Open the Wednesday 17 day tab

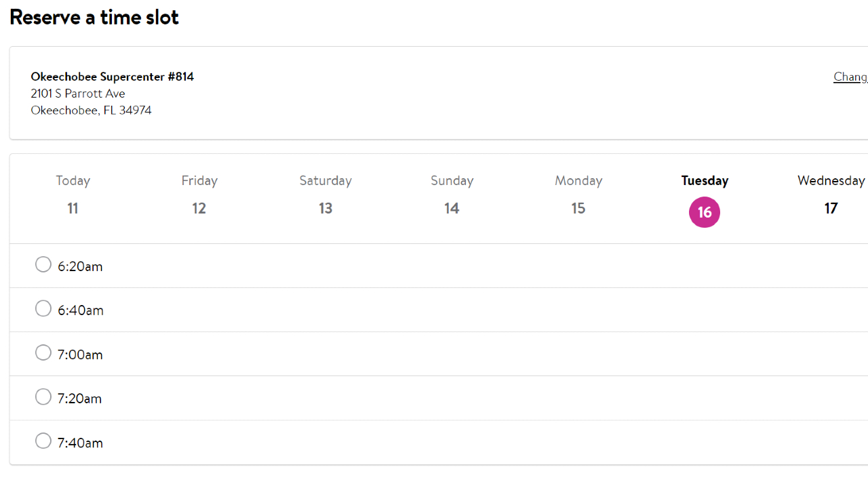(x=831, y=195)
